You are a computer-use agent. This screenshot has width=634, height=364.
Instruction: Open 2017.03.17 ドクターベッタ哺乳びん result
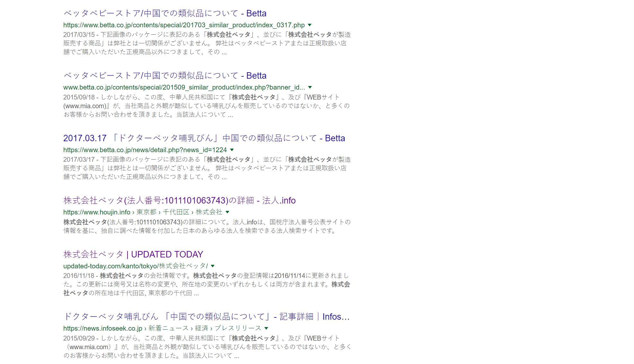coord(204,138)
